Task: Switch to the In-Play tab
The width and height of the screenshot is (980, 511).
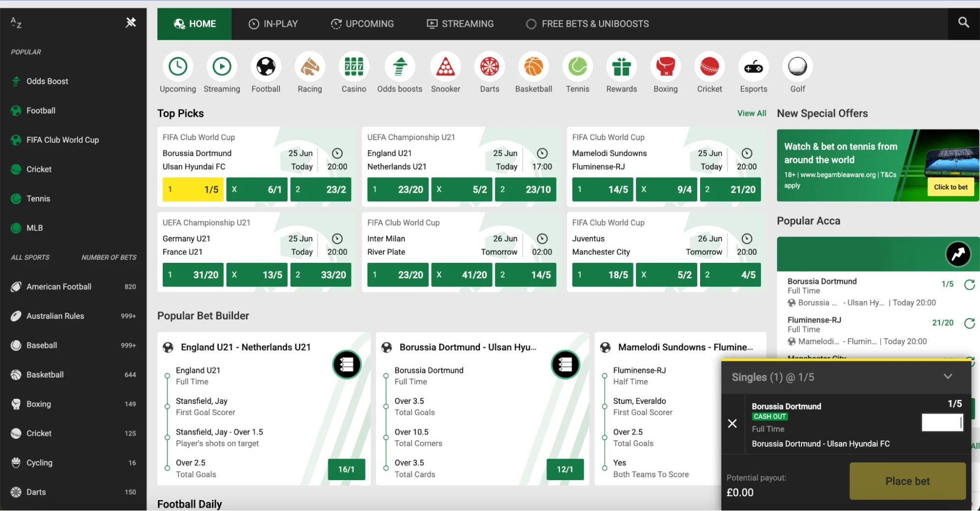Action: click(x=273, y=24)
